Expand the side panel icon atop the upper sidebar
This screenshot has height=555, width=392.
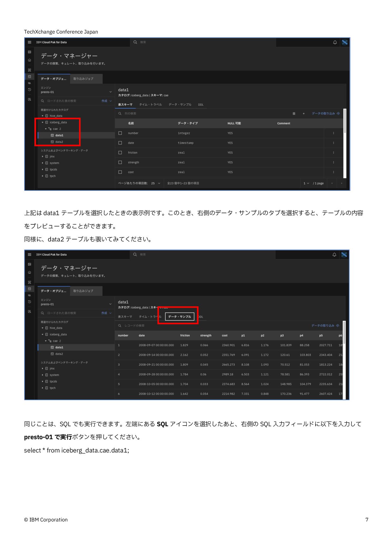point(29,52)
